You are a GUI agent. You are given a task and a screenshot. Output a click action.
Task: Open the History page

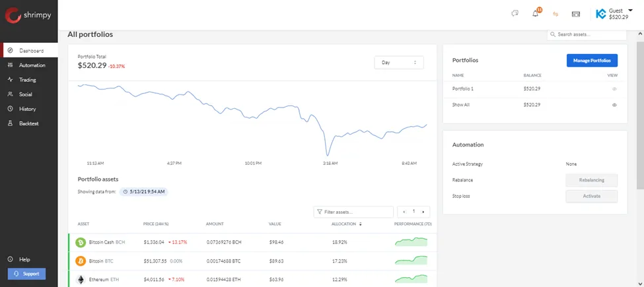29,109
